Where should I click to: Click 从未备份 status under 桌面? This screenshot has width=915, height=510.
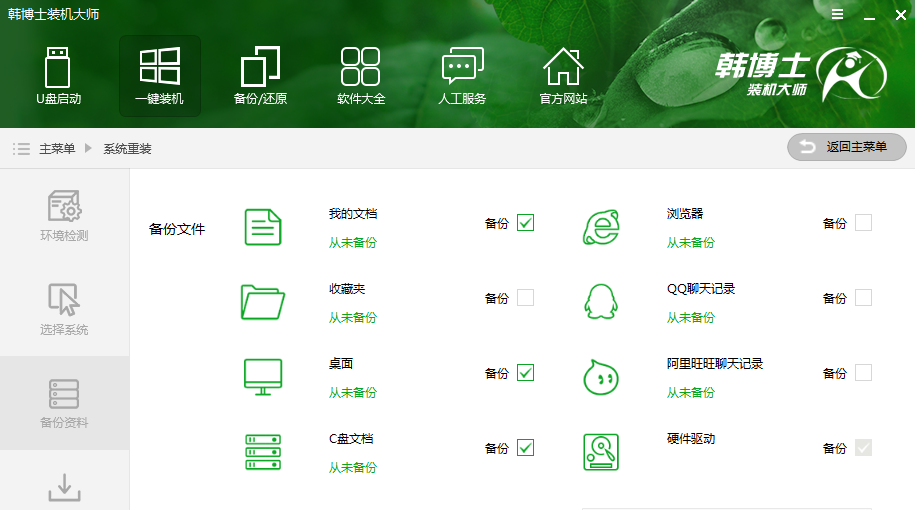point(352,393)
